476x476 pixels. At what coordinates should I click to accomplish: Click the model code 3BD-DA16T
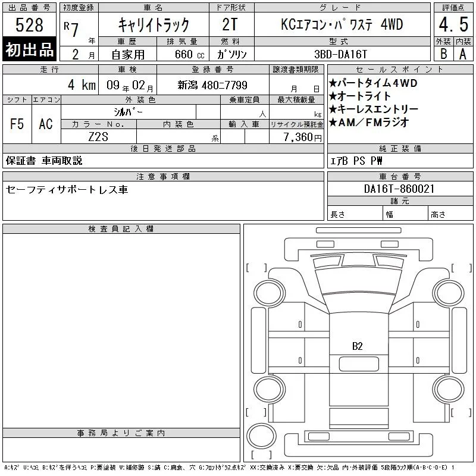(x=340, y=54)
